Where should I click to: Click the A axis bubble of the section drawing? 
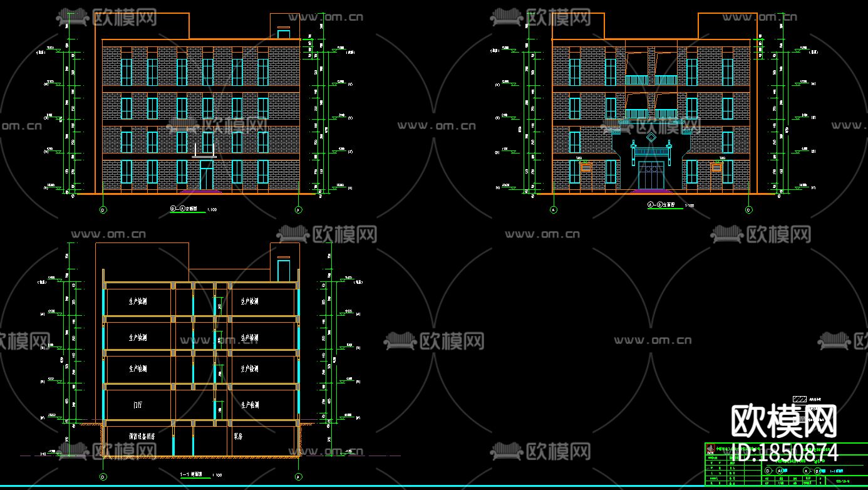click(298, 476)
